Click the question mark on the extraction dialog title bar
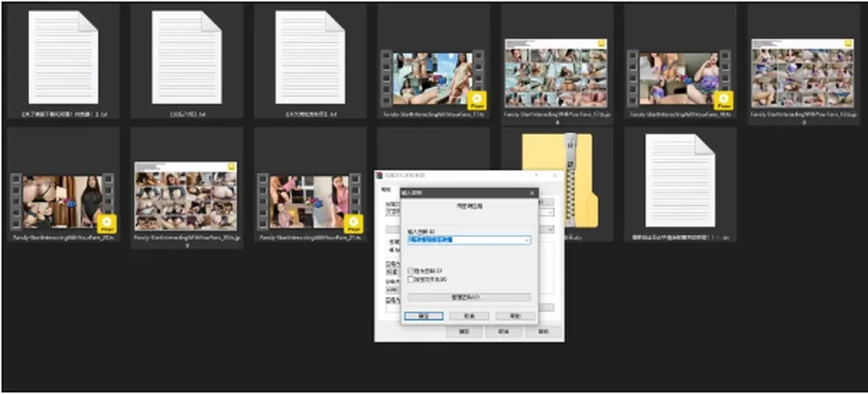 (535, 175)
